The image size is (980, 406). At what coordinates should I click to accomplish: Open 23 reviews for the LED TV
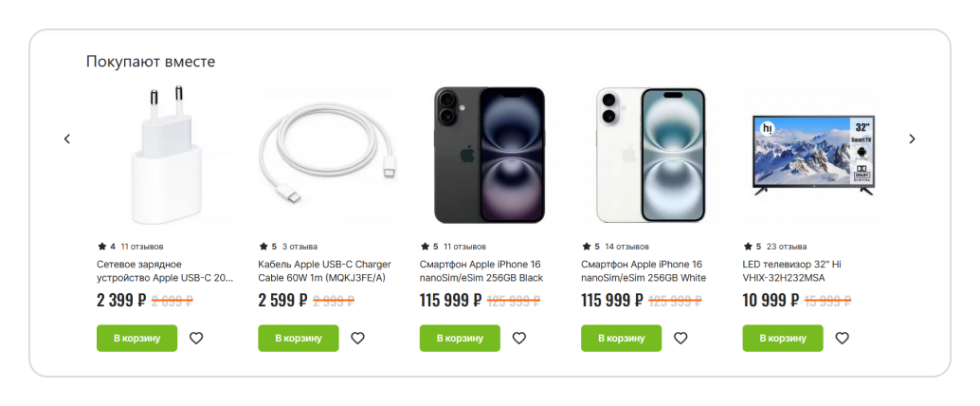coord(787,247)
